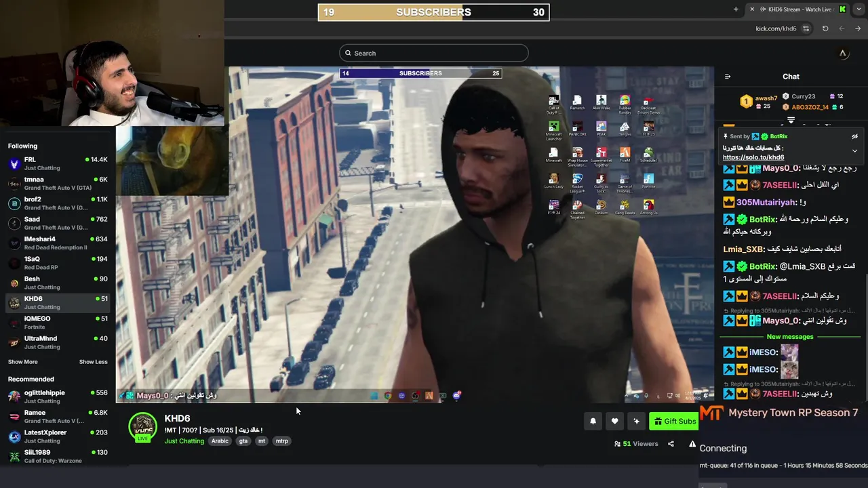868x488 pixels.
Task: Open Call of Duty shortcut on streamed desktop
Action: 554,103
